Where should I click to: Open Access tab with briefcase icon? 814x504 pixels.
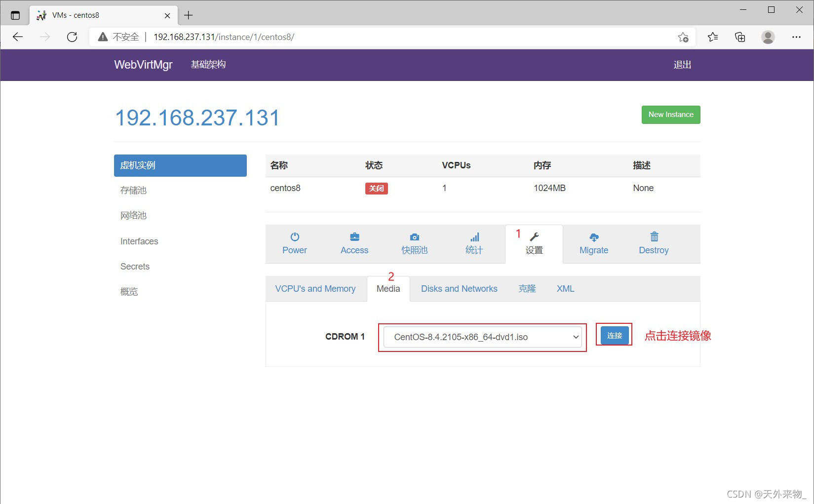(x=354, y=244)
